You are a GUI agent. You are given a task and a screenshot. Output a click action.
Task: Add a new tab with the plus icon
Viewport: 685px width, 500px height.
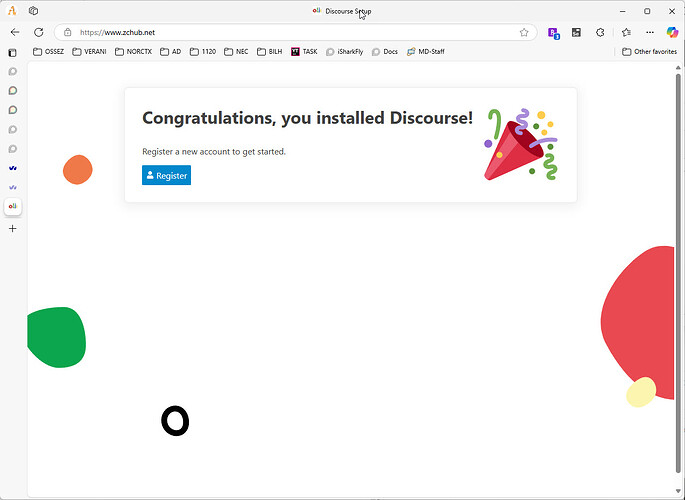tap(13, 228)
